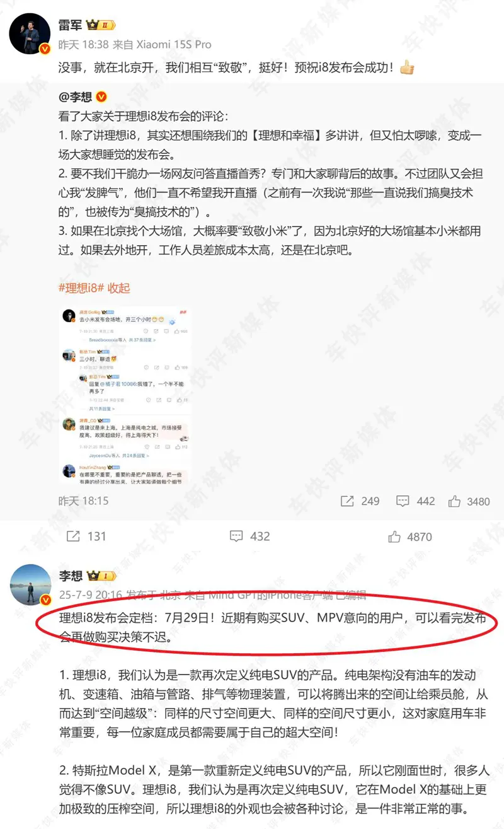Click the crown badge next to lower 李想
The image size is (504, 829).
coord(101,576)
